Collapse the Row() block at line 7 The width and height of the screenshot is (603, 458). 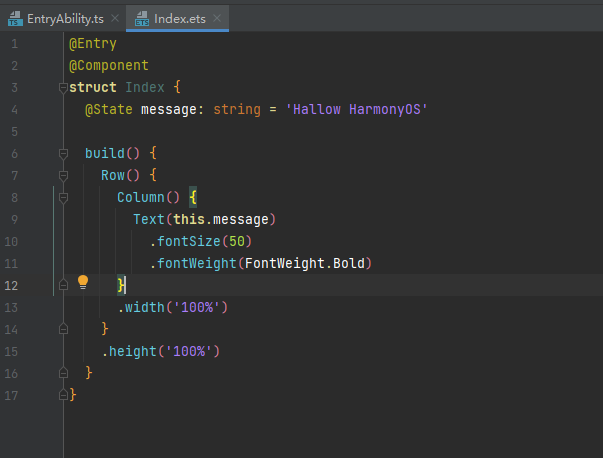pos(63,176)
